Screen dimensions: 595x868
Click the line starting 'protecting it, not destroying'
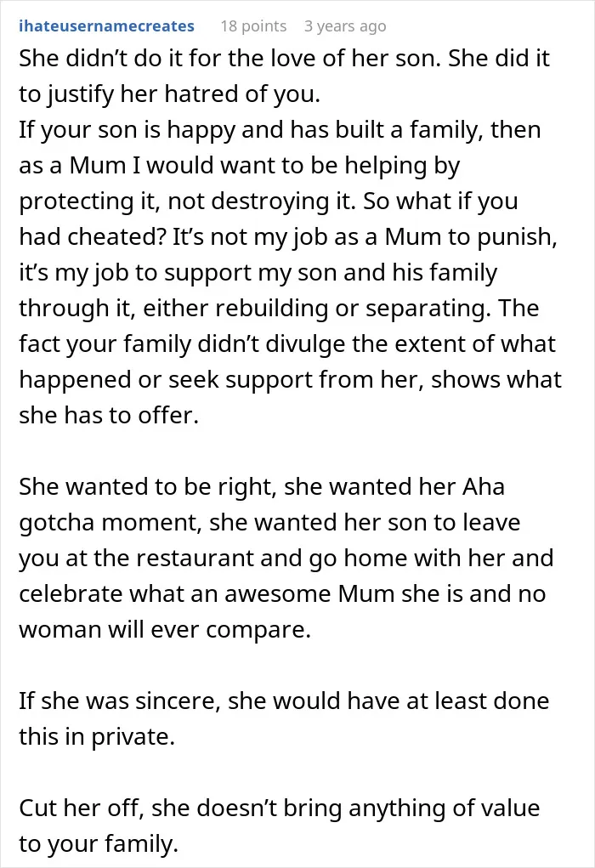tap(268, 201)
